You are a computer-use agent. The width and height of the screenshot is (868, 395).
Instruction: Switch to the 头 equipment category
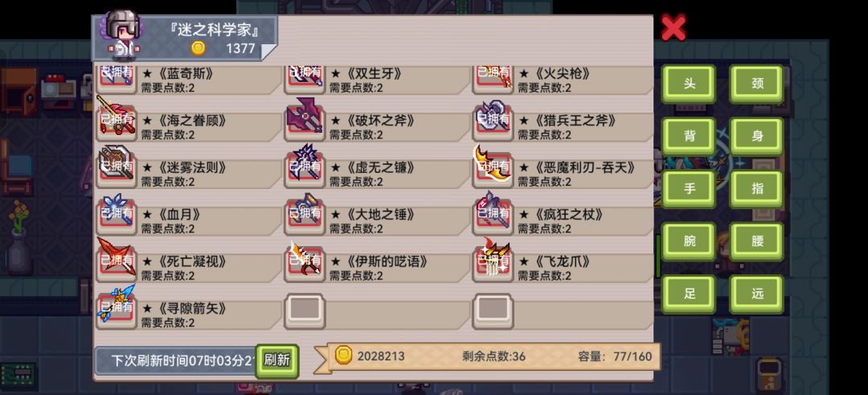coord(690,84)
